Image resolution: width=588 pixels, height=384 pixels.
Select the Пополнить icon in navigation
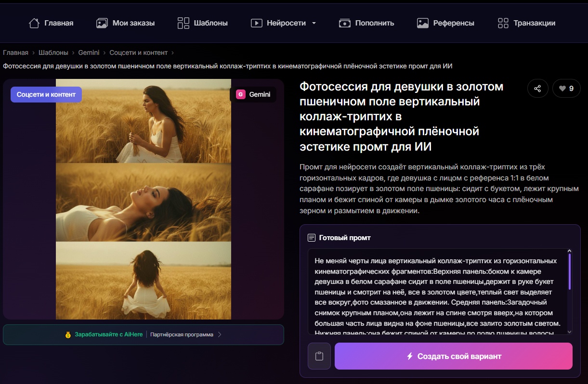coord(345,23)
